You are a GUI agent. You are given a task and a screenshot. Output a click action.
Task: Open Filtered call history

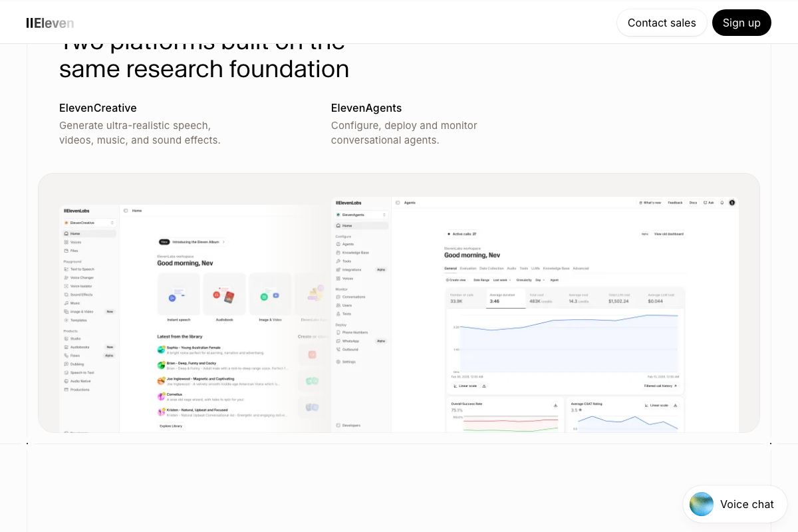point(660,386)
